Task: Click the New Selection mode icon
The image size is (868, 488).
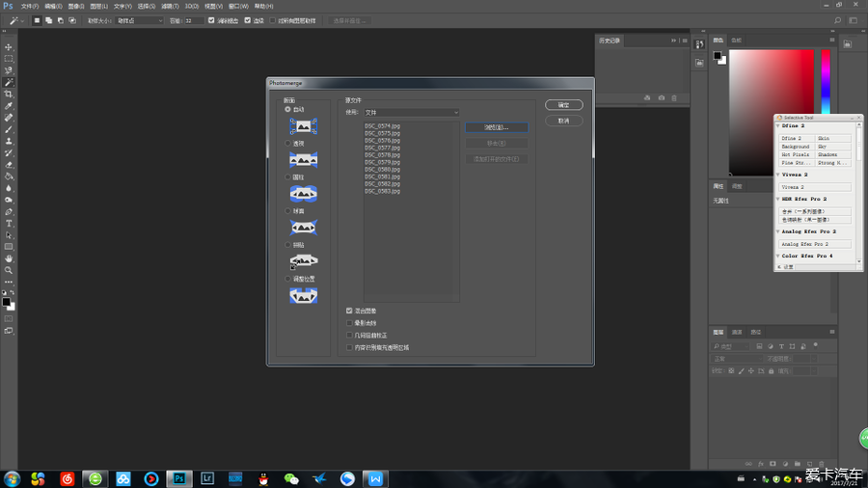Action: tap(37, 20)
